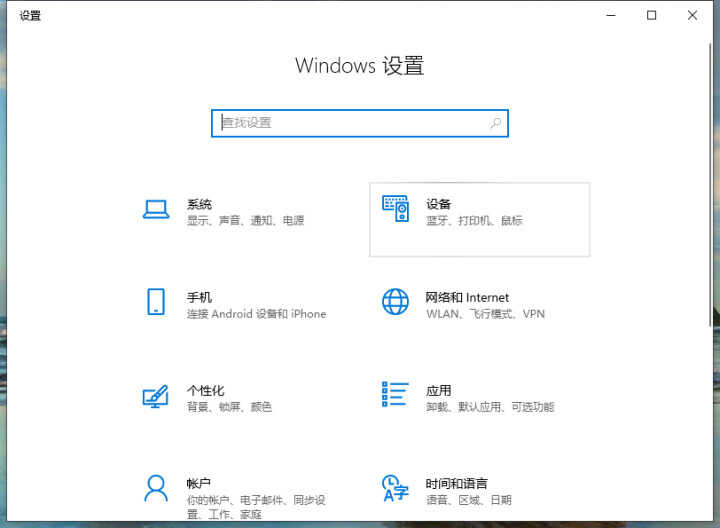Click the text 蓝牙、打印机、鼠标
The height and width of the screenshot is (528, 720).
(474, 220)
